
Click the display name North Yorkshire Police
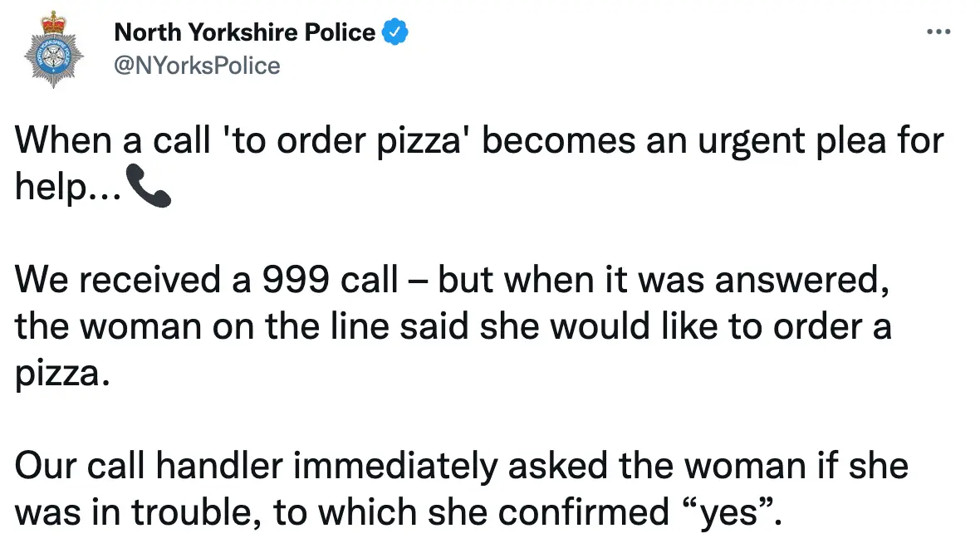245,32
